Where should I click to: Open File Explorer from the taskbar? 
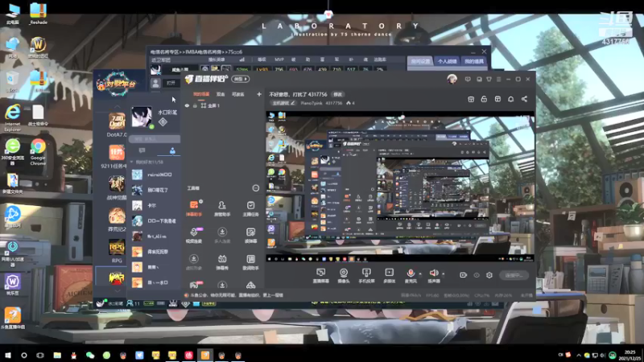(57, 355)
